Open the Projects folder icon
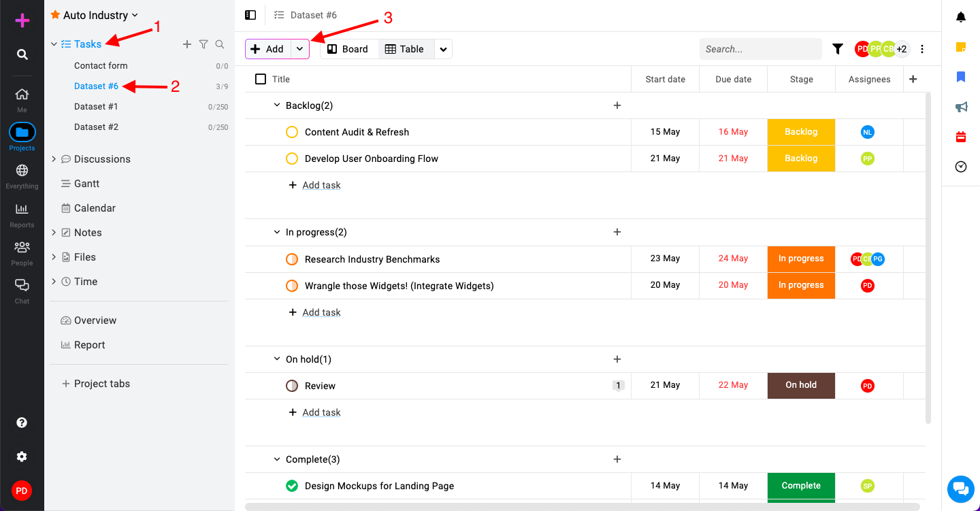 pyautogui.click(x=22, y=132)
